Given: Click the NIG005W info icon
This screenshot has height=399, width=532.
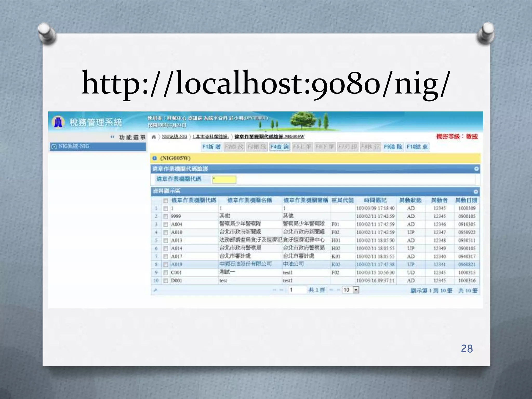Looking at the screenshot, I should coord(155,158).
